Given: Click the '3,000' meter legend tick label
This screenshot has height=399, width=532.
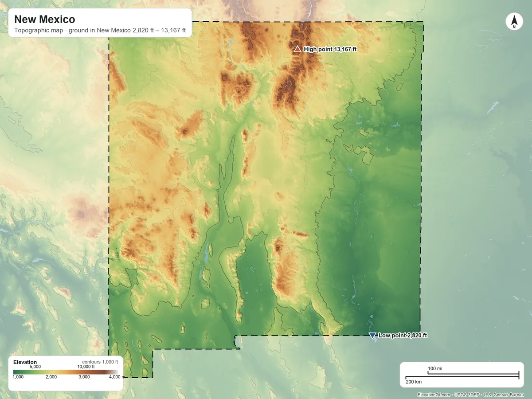Looking at the screenshot, I should coord(84,377).
